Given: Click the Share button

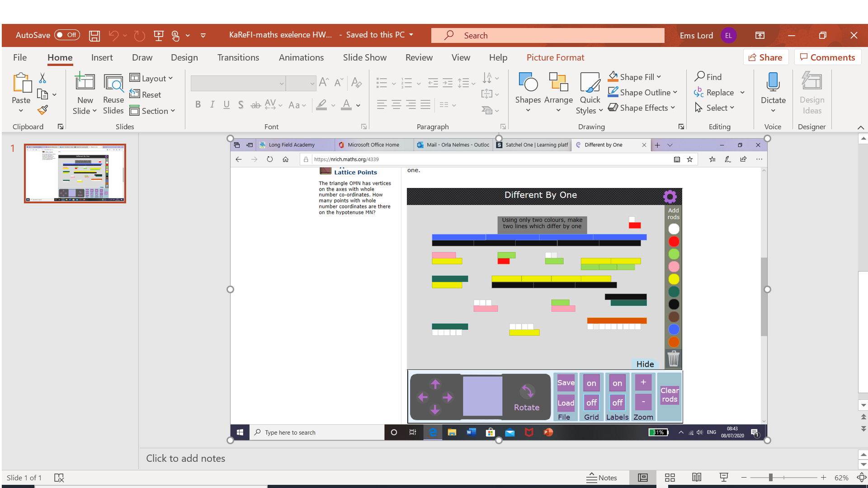Looking at the screenshot, I should pos(765,57).
